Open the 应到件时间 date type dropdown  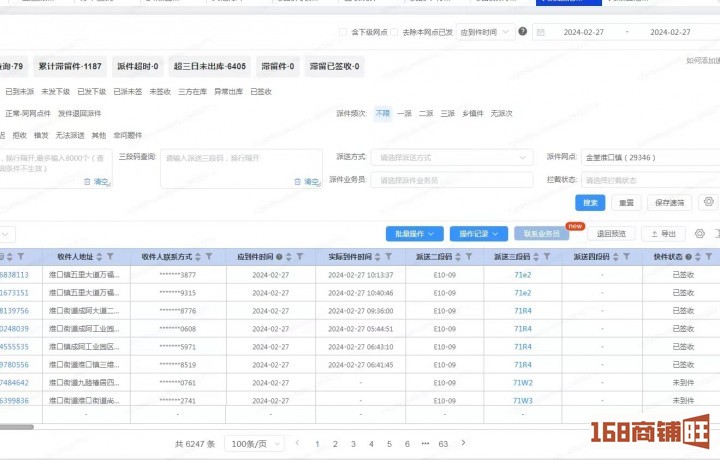point(486,32)
